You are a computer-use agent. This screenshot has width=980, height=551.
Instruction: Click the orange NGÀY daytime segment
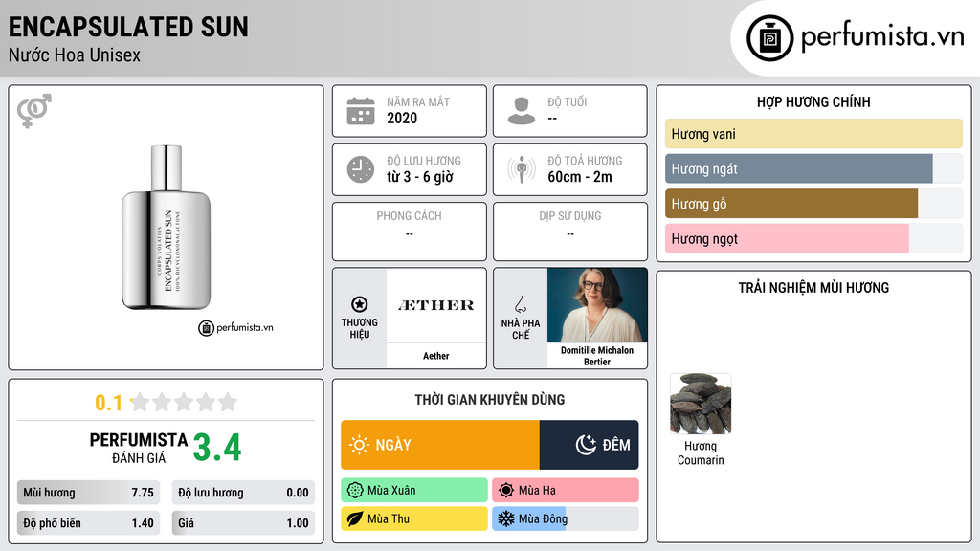coord(440,445)
